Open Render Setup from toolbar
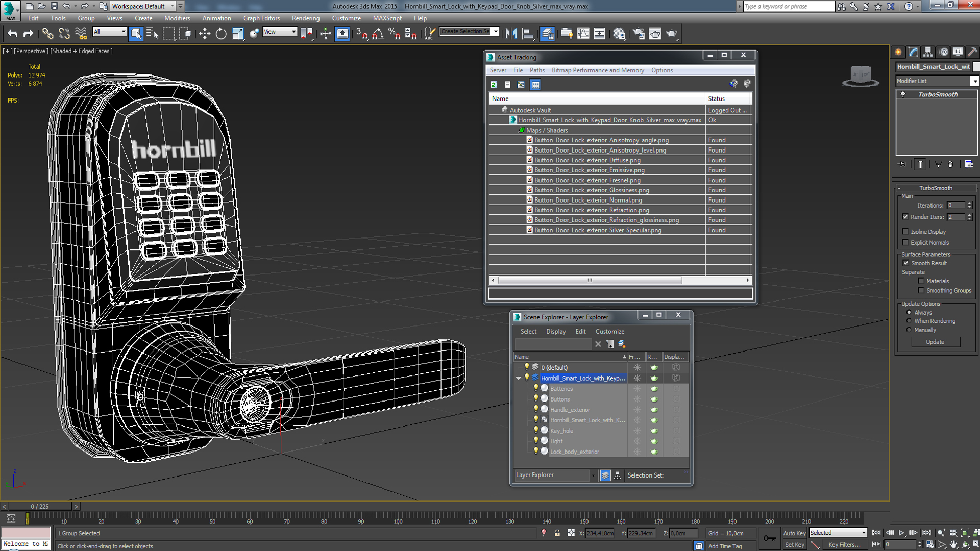 click(x=639, y=34)
